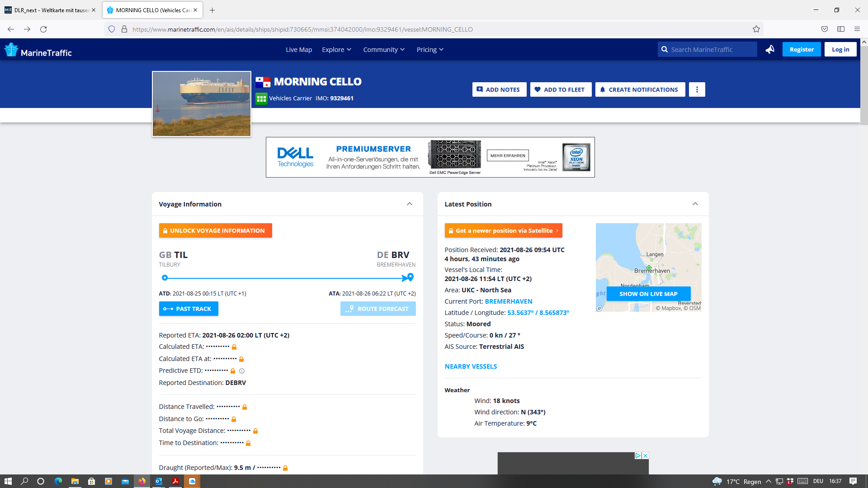Open File Explorer from the taskbar
Viewport: 868px width, 488px height.
click(x=75, y=481)
